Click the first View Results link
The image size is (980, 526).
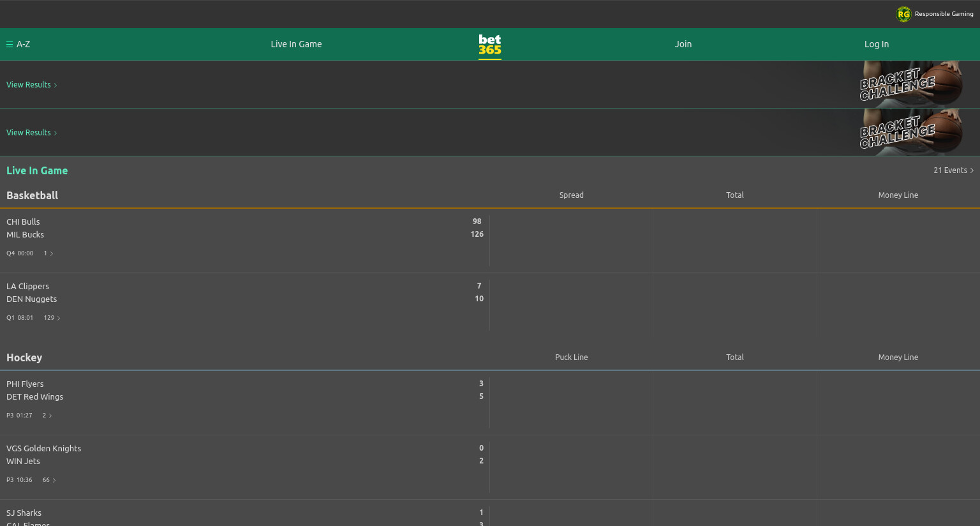[32, 84]
